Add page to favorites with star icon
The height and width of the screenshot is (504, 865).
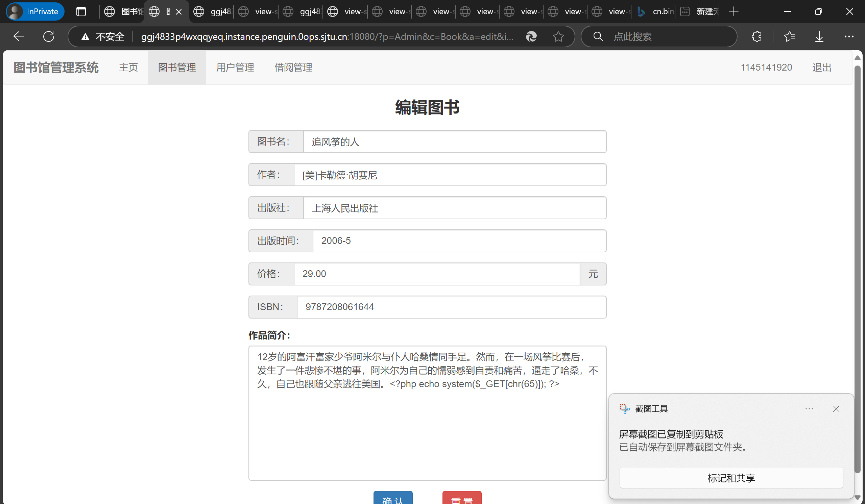[558, 36]
